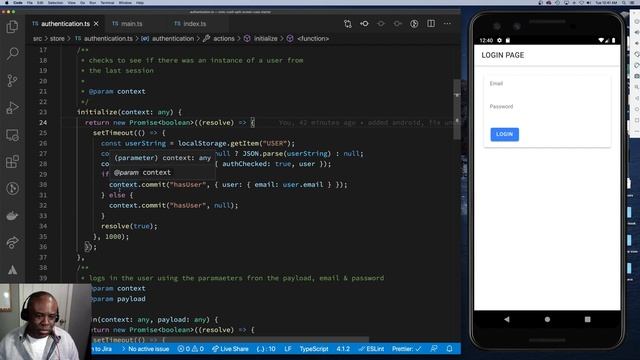Viewport: 640px width, 360px height.
Task: Tap the LOGIN button in emulator
Action: point(504,134)
